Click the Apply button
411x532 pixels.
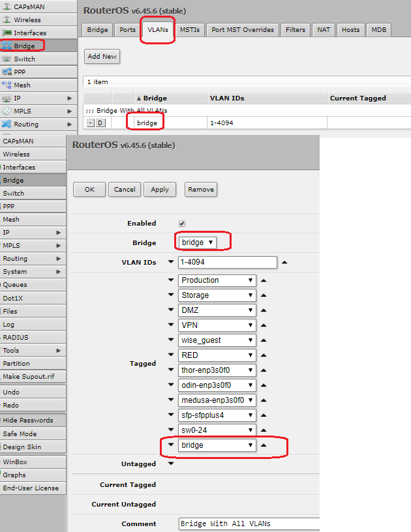pyautogui.click(x=160, y=189)
